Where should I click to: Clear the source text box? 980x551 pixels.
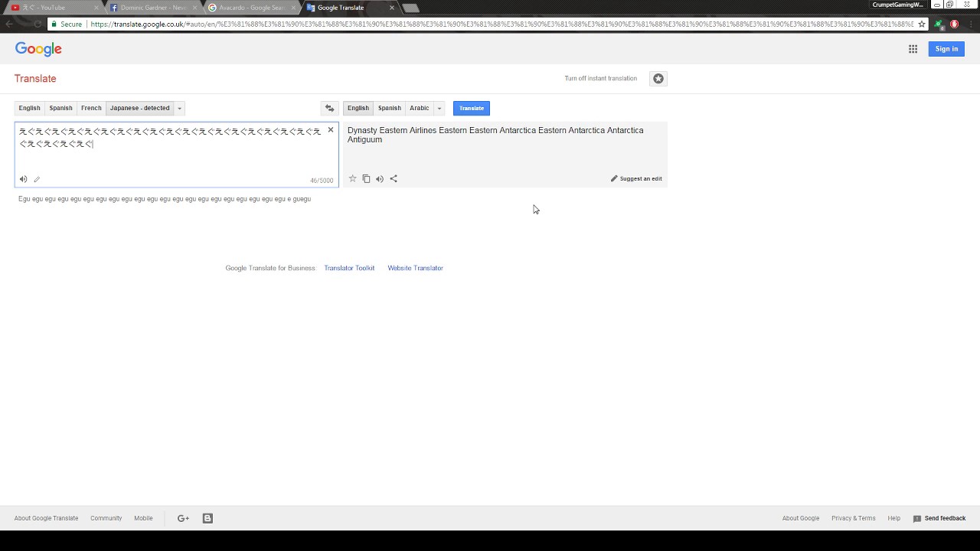tap(331, 130)
